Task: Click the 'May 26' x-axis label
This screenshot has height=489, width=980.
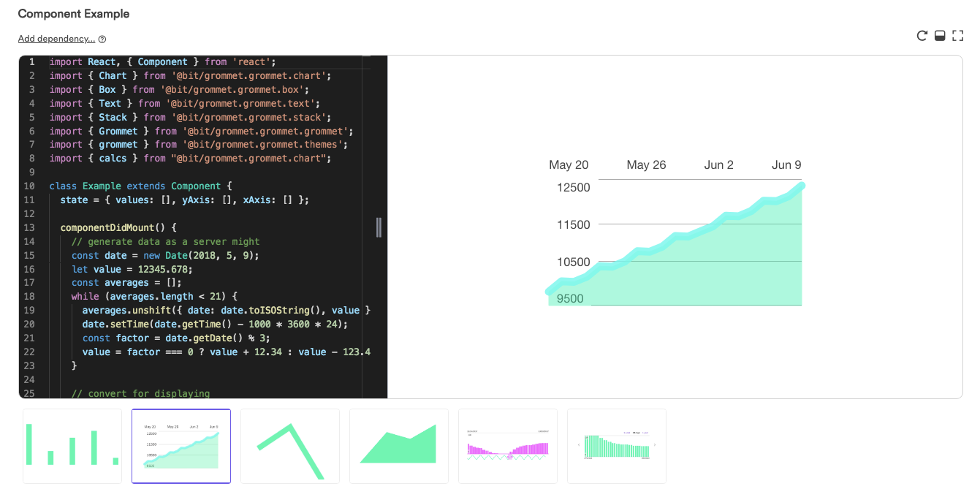Action: point(646,165)
